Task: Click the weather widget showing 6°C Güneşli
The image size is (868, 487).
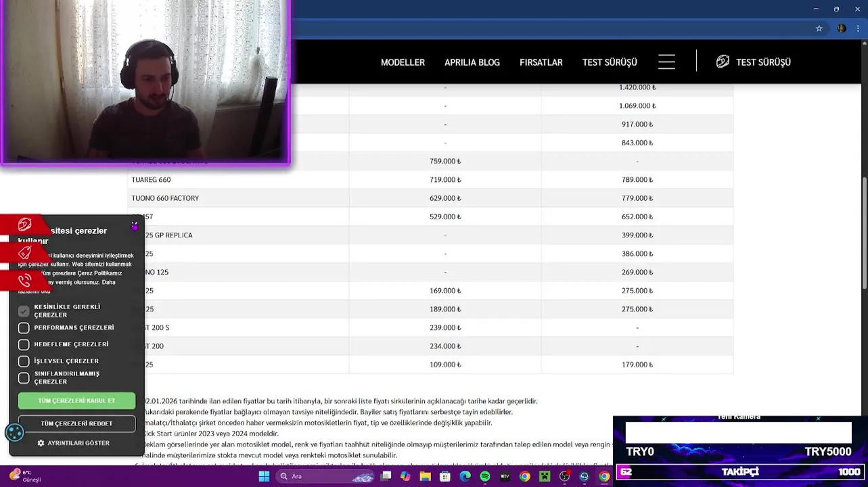Action: pyautogui.click(x=26, y=476)
